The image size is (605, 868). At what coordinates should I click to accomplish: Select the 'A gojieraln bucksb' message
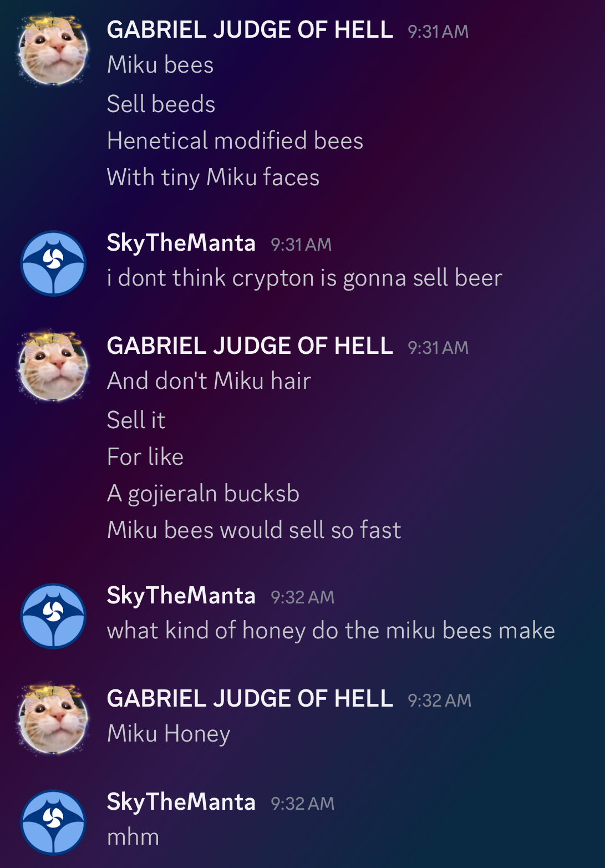(x=203, y=494)
